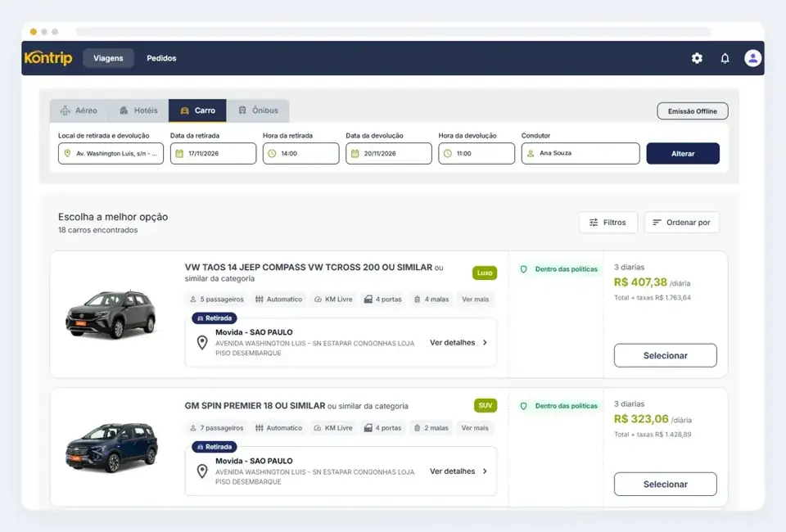
Task: Click person icon in Condutor field
Action: click(531, 153)
